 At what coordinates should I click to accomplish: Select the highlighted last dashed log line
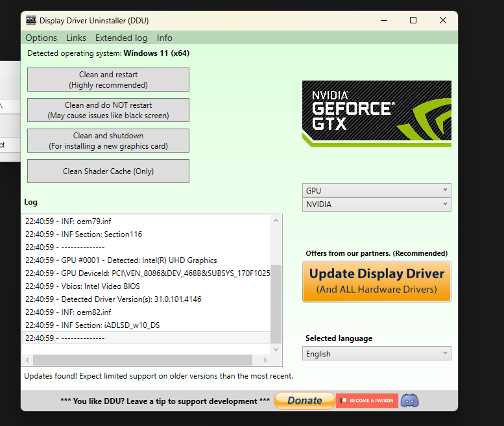[x=146, y=338]
